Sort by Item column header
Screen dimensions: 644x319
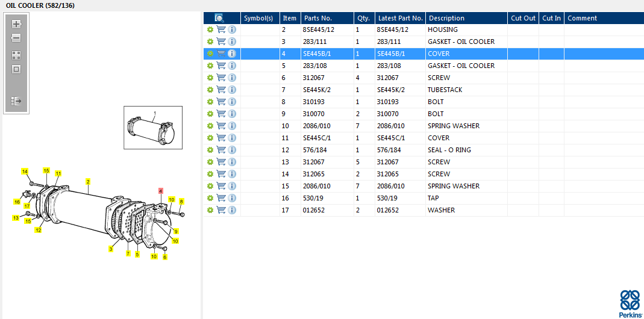tap(290, 18)
